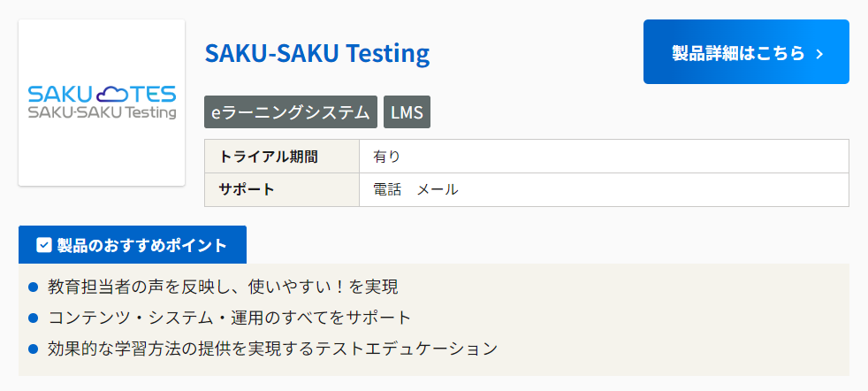Click the chevron arrow on the product details button
This screenshot has height=391, width=868.
(819, 54)
